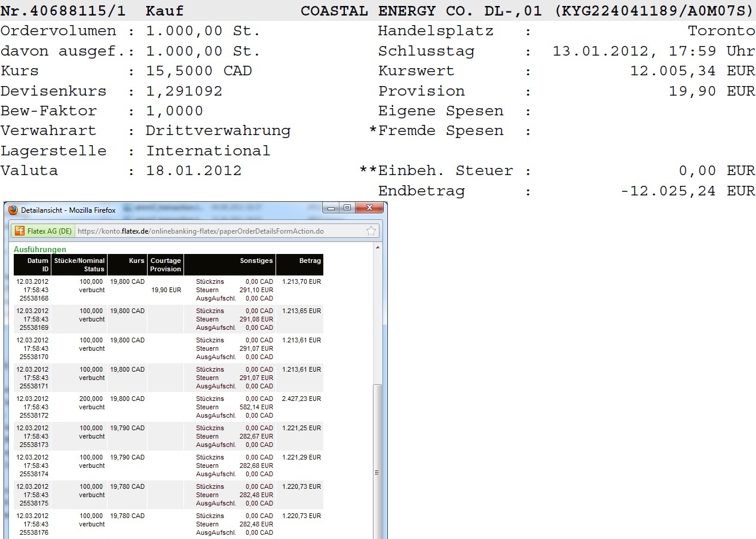
Task: Click the Provision amount 19,90 EUR in the statement
Action: 712,91
